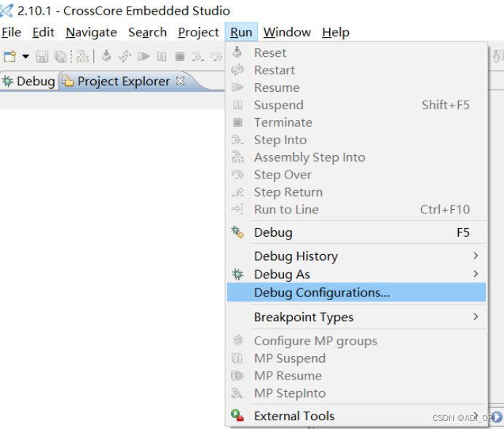Screen dimensions: 504x429
Task: Close the open Run menu
Action: [x=241, y=32]
